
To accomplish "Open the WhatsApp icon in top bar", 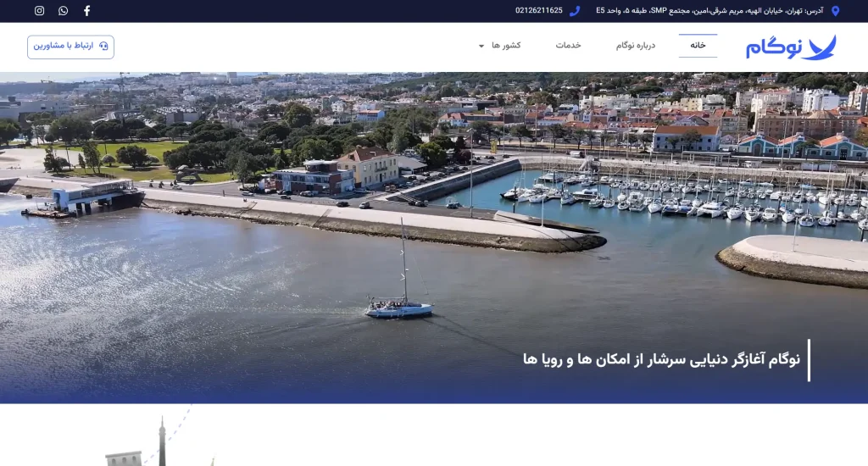I will (63, 10).
